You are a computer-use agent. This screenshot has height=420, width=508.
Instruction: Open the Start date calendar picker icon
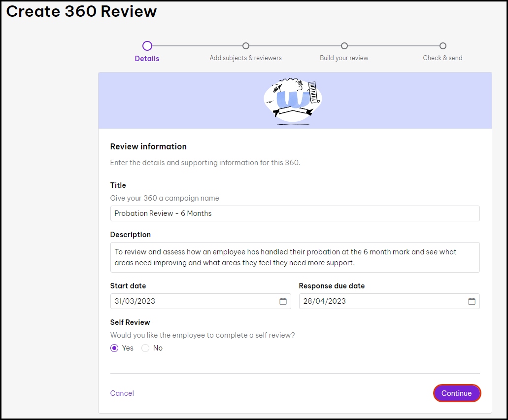tap(283, 301)
